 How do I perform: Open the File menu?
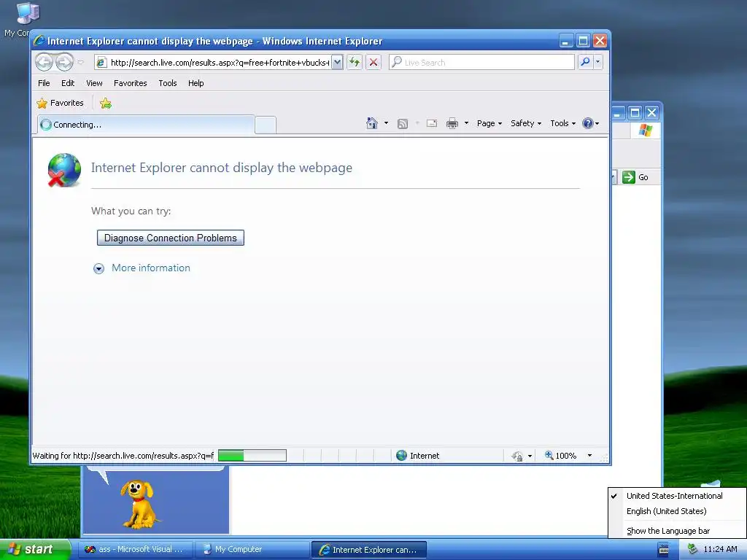(44, 83)
